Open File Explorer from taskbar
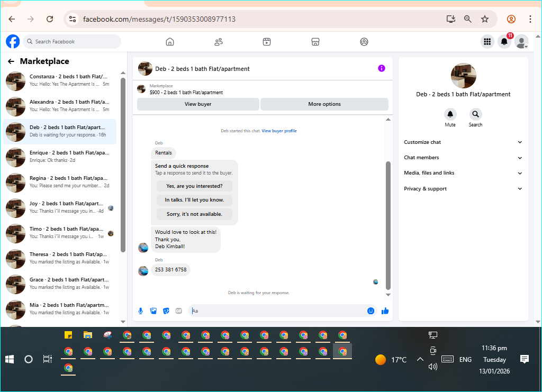 click(x=88, y=335)
